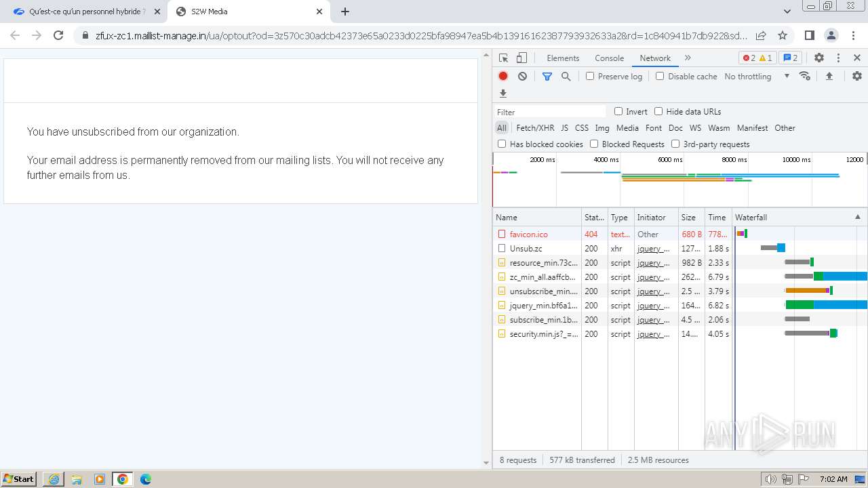Open Chrome three-dot menu
This screenshot has width=868, height=488.
coord(853,35)
